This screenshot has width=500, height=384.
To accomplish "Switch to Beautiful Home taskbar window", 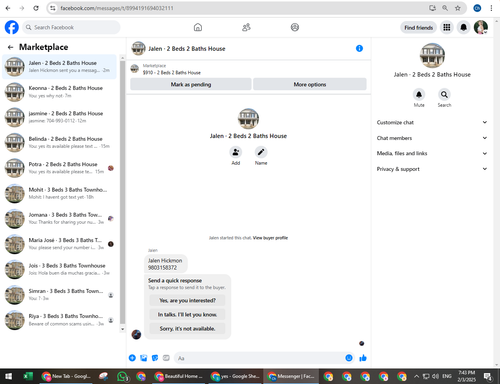I will (178, 376).
